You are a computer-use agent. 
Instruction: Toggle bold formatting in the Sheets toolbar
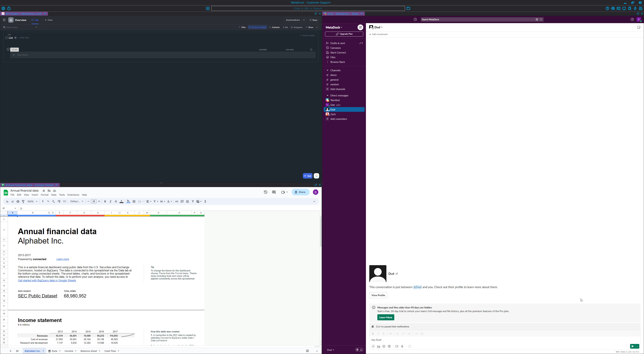click(105, 201)
